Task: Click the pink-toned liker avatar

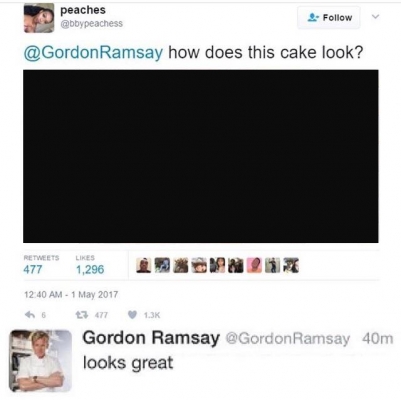Action: tap(254, 266)
